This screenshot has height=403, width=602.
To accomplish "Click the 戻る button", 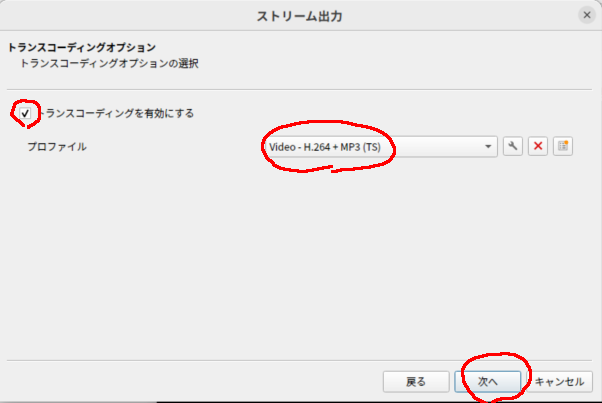I will 416,382.
